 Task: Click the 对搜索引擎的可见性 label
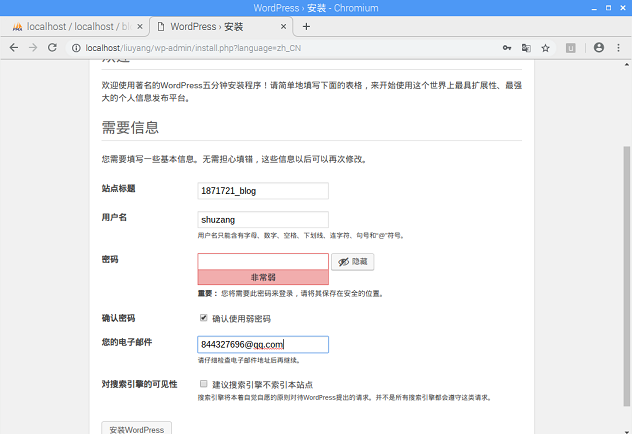click(139, 384)
